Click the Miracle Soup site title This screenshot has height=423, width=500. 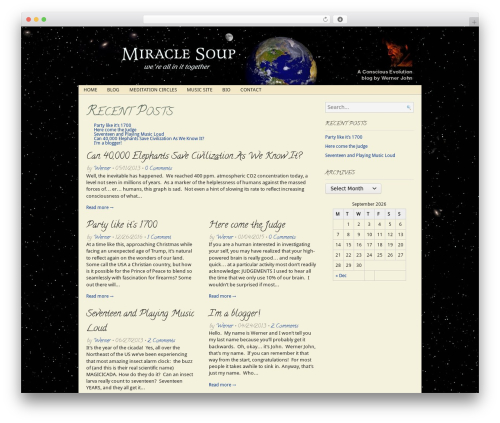[x=179, y=54]
